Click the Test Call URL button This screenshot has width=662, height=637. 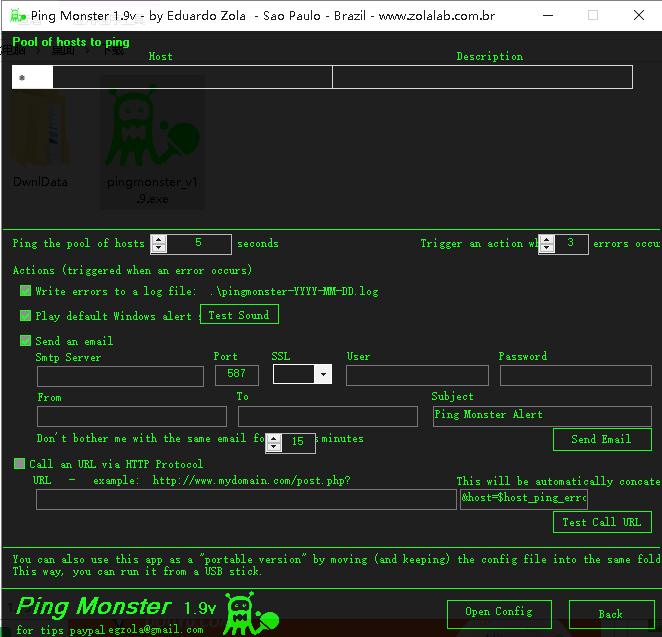coord(602,522)
